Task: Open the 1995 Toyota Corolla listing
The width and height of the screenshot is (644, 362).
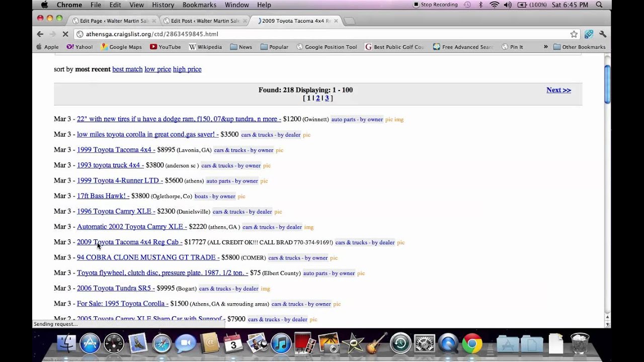Action: click(x=123, y=304)
